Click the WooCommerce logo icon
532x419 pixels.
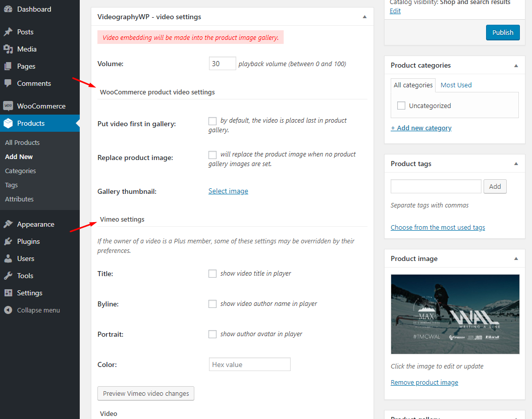[8, 106]
